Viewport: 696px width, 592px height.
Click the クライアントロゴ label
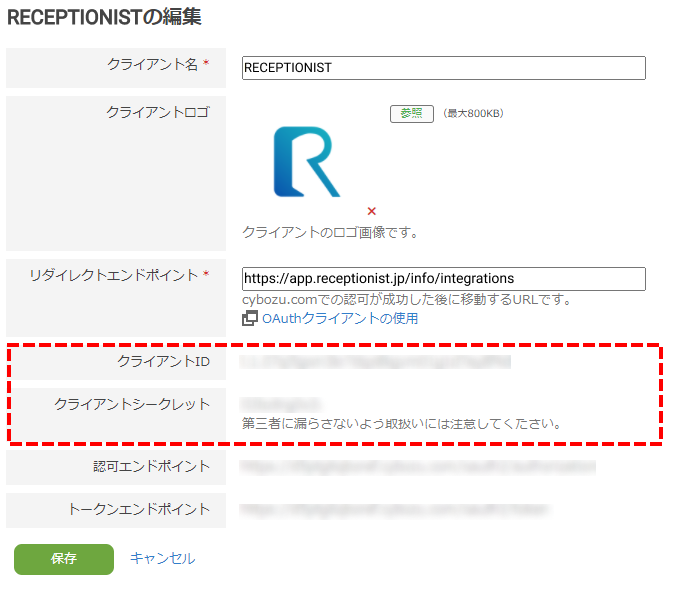pos(158,112)
